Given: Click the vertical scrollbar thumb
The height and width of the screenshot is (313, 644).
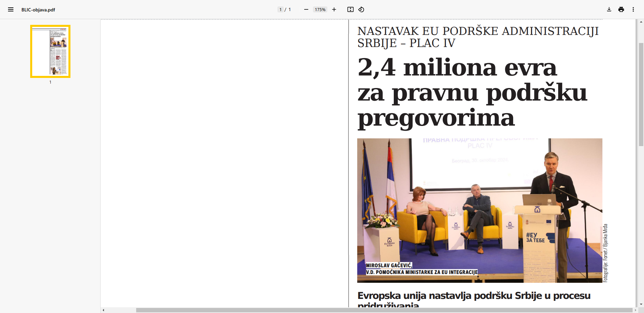Looking at the screenshot, I should pyautogui.click(x=641, y=94).
